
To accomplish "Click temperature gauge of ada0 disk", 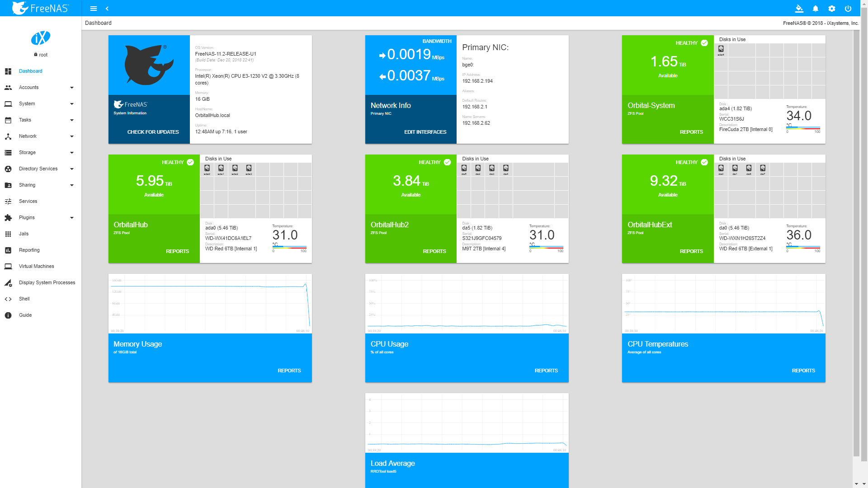I will click(289, 248).
